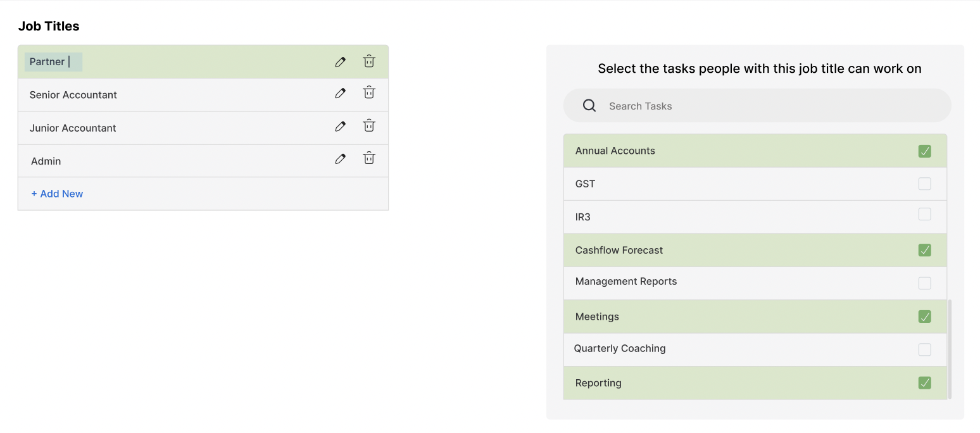Enable the IR3 task checkbox
This screenshot has height=433, width=980.
(x=925, y=214)
